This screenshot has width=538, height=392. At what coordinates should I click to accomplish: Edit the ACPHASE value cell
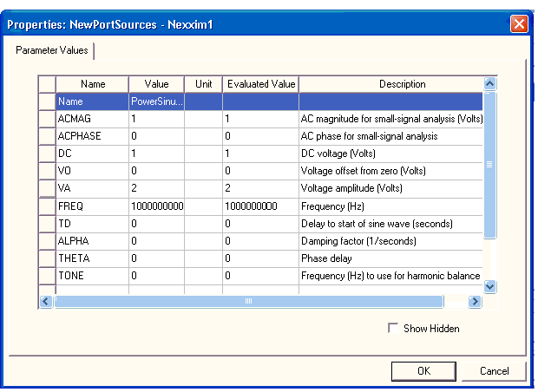(156, 136)
